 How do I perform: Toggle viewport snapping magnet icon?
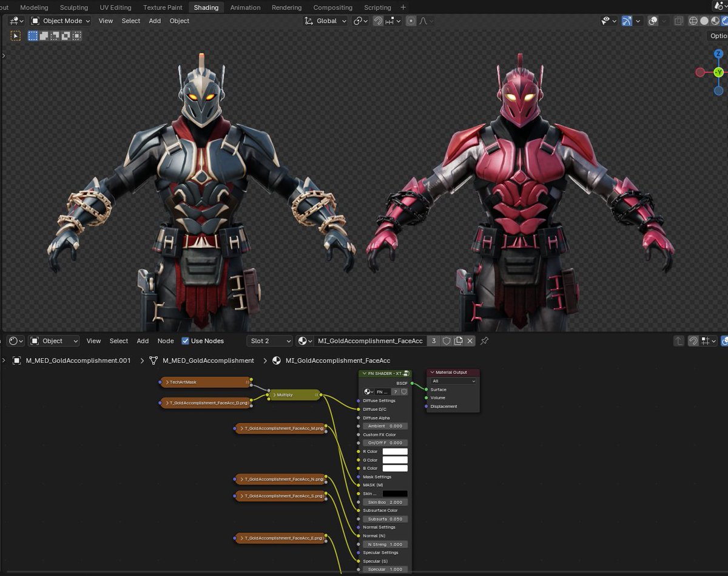[x=378, y=21]
